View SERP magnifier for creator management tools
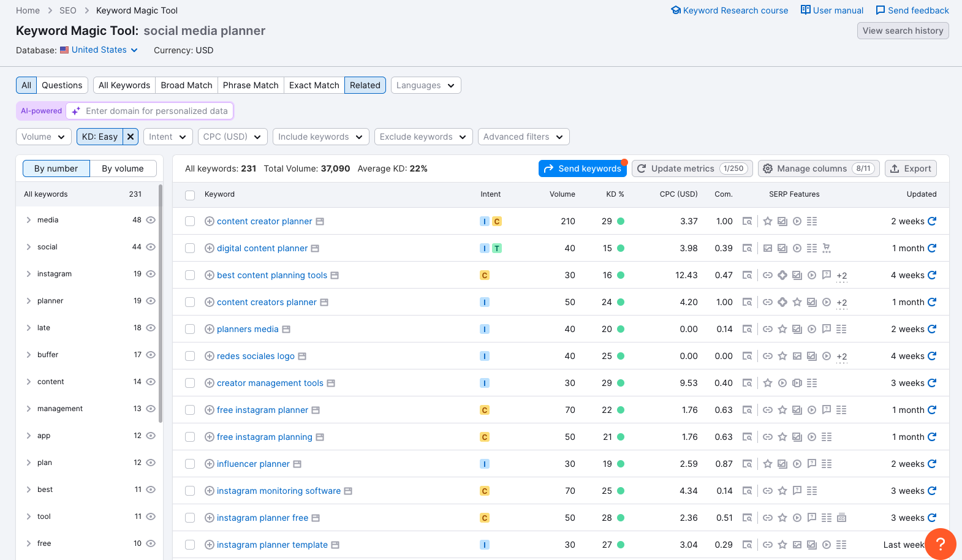Viewport: 962px width, 560px height. pyautogui.click(x=747, y=383)
